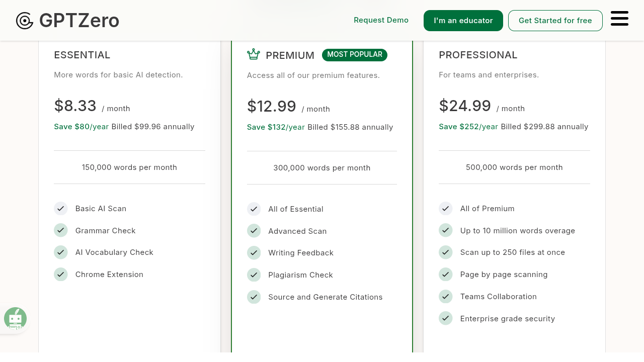The width and height of the screenshot is (644, 362).
Task: Click More words for basic AI detection
Action: coord(118,75)
